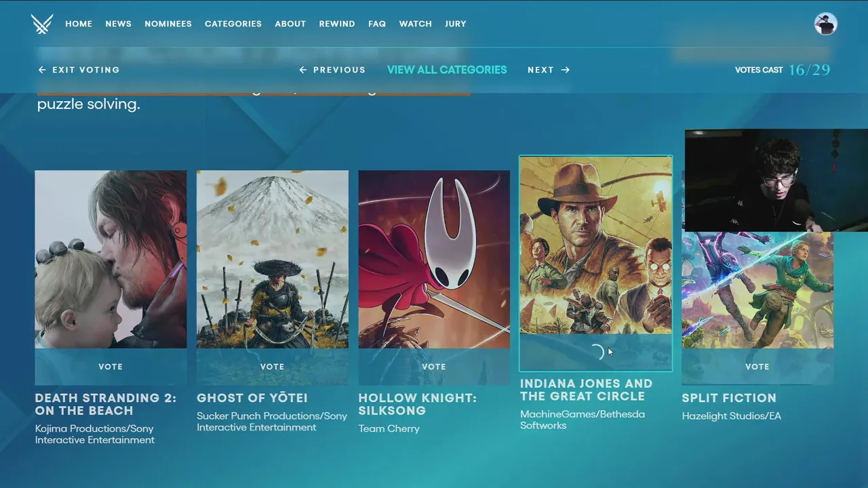This screenshot has width=868, height=488.
Task: Click the loading vote button under Indiana Jones
Action: pos(596,352)
